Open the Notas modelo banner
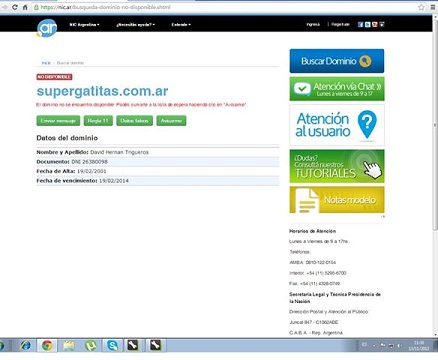Image resolution: width=438 pixels, height=360 pixels. pos(337,200)
